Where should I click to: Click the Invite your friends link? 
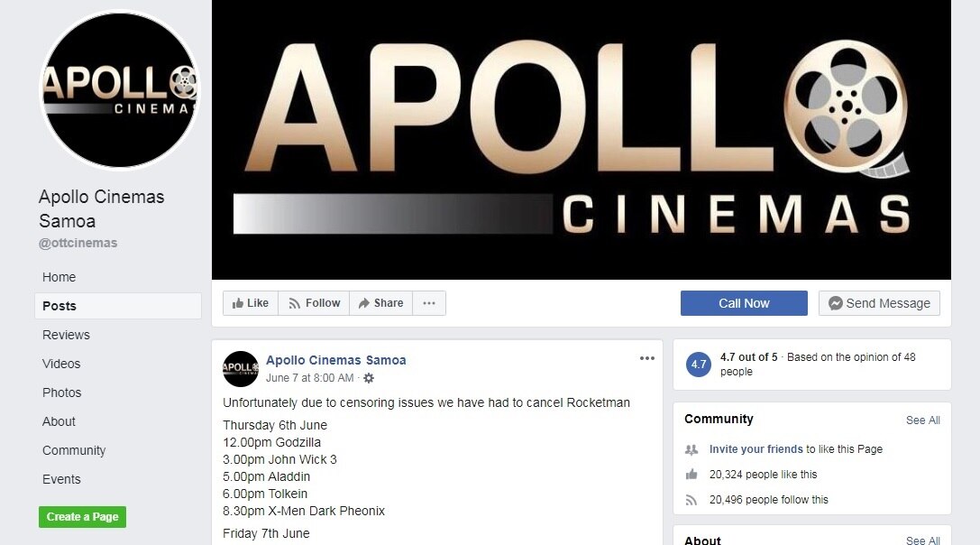(754, 448)
